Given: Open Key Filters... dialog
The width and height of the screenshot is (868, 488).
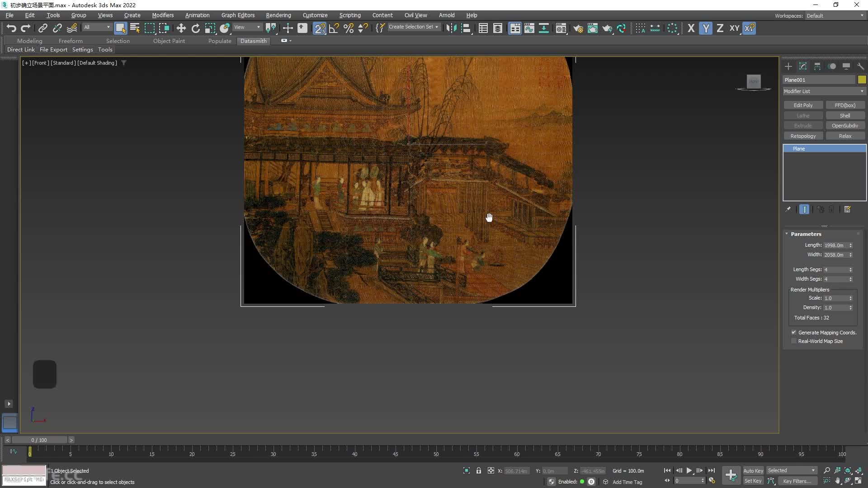Looking at the screenshot, I should pos(797,481).
